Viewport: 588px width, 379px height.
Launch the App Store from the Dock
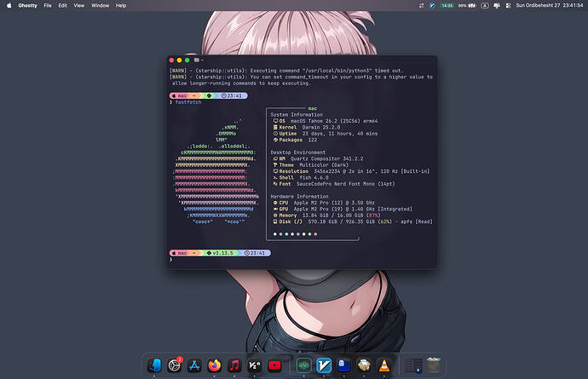pos(194,365)
